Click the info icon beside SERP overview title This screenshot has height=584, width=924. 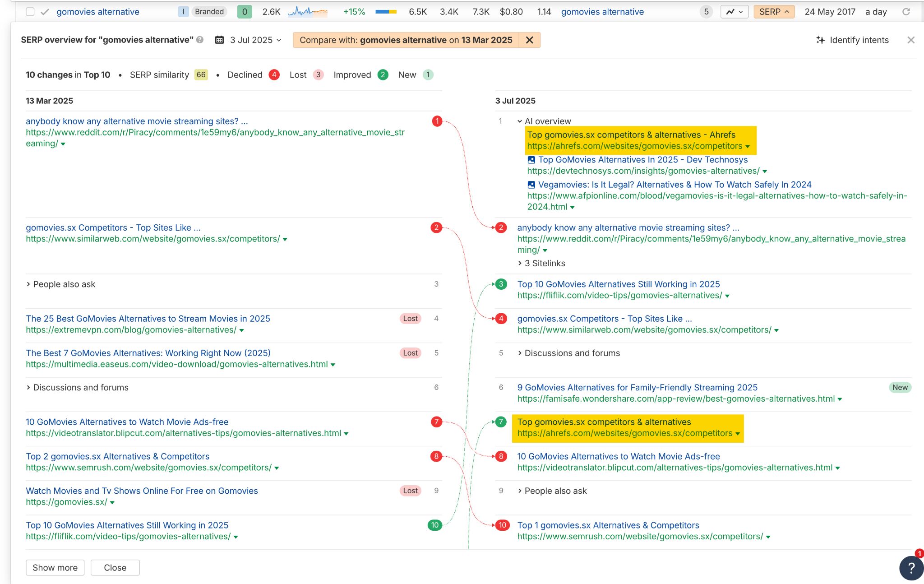199,40
